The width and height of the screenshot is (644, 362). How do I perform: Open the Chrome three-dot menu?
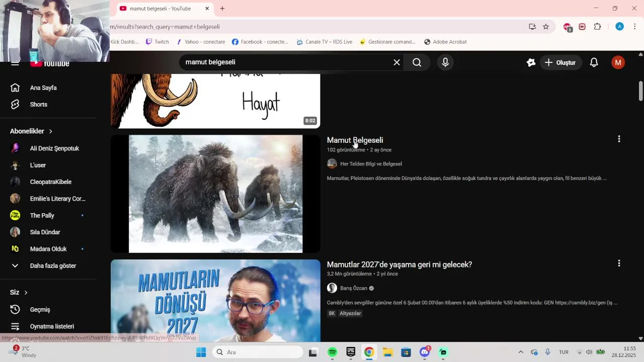(634, 27)
